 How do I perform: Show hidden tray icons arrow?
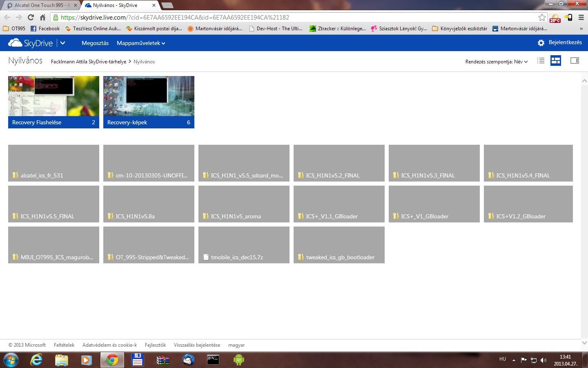514,360
